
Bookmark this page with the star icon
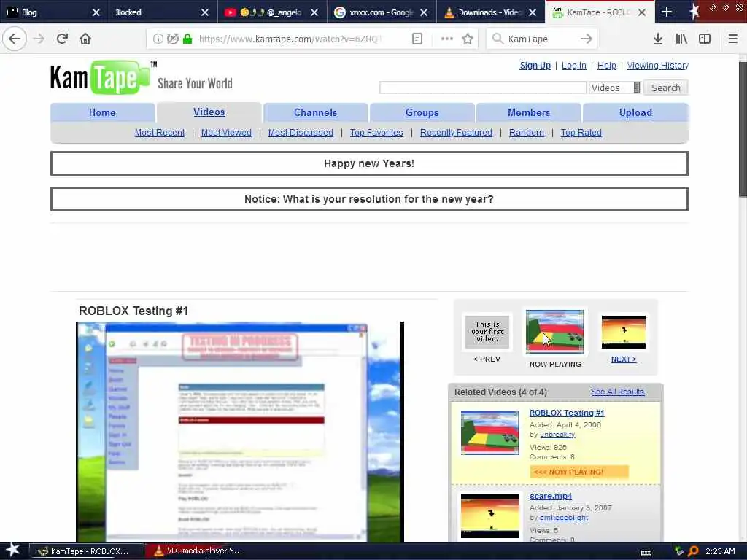click(x=468, y=39)
